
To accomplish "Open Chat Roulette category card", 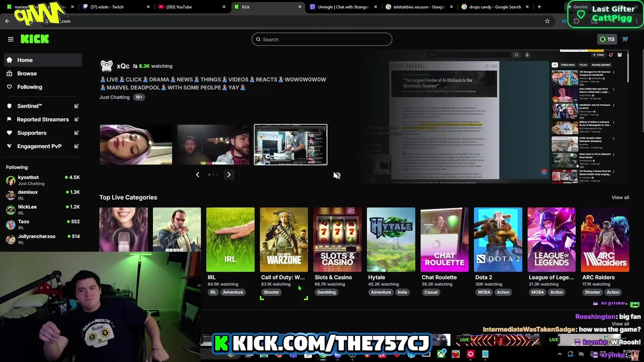I will [x=444, y=240].
